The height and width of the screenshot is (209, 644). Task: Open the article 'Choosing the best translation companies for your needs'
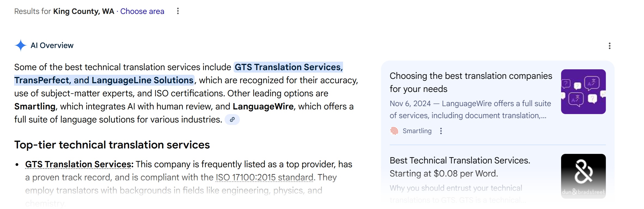pos(471,82)
